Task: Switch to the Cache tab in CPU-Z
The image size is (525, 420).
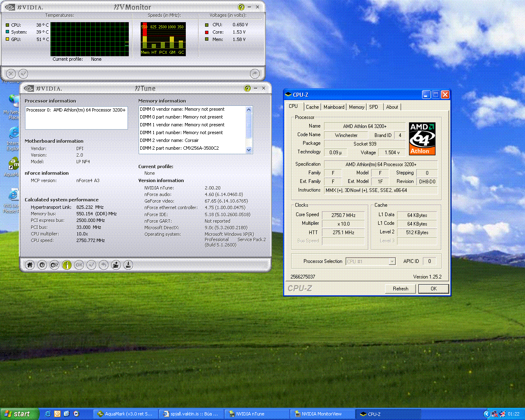Action: tap(312, 107)
